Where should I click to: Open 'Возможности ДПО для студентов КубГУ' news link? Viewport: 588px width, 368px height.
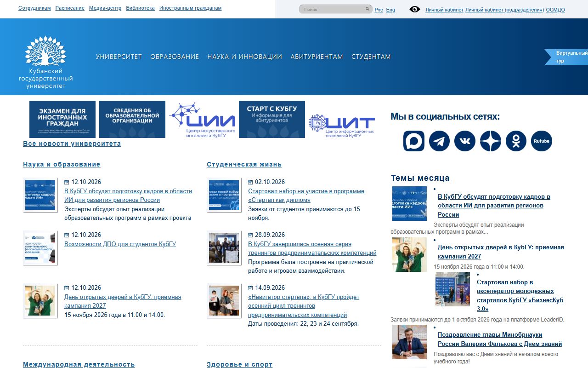pos(120,244)
